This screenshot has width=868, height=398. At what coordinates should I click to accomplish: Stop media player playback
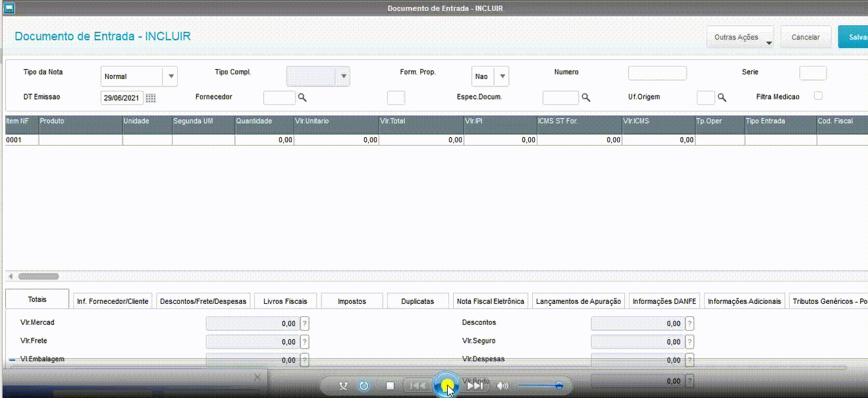pos(390,385)
